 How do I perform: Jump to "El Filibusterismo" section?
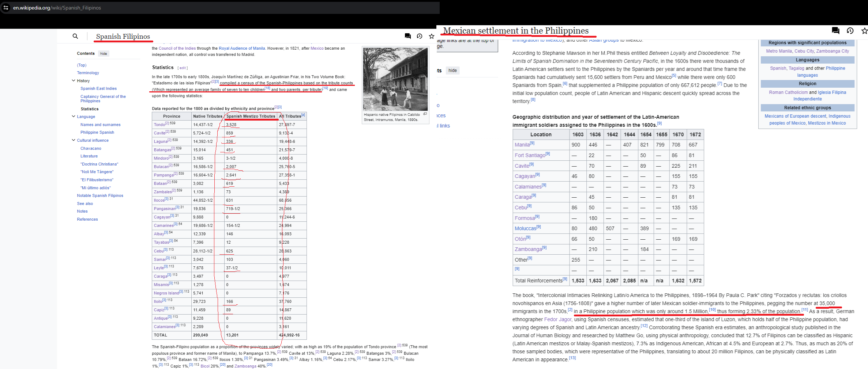click(x=97, y=180)
